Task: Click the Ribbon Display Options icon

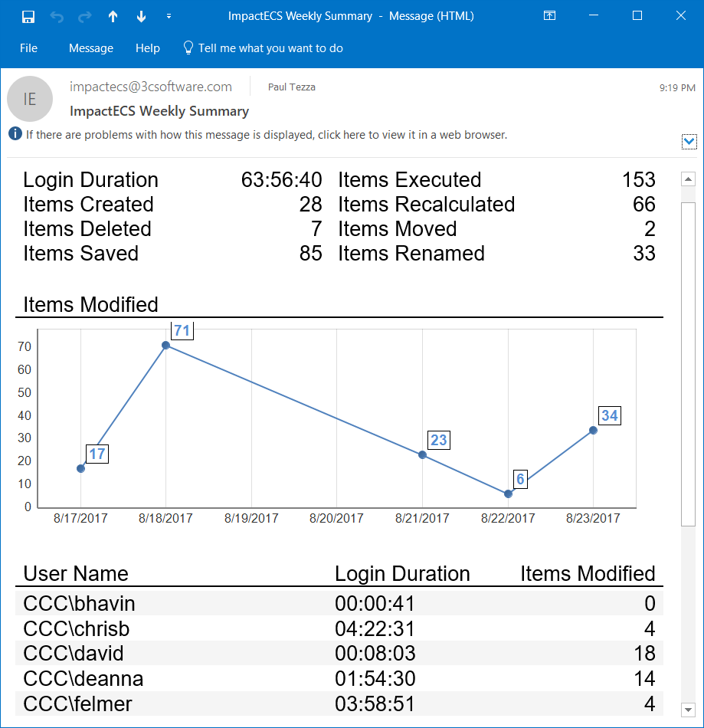Action: [549, 16]
